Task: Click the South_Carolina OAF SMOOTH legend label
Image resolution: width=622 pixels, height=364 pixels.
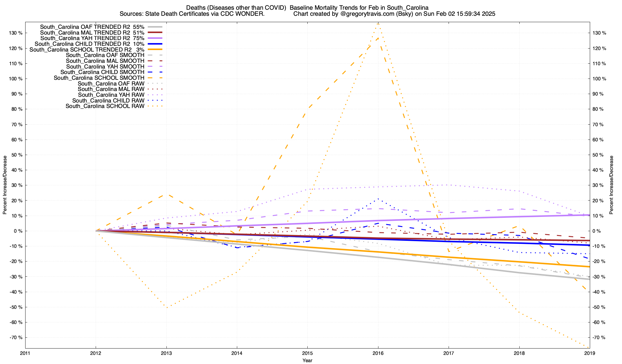Action: point(105,55)
